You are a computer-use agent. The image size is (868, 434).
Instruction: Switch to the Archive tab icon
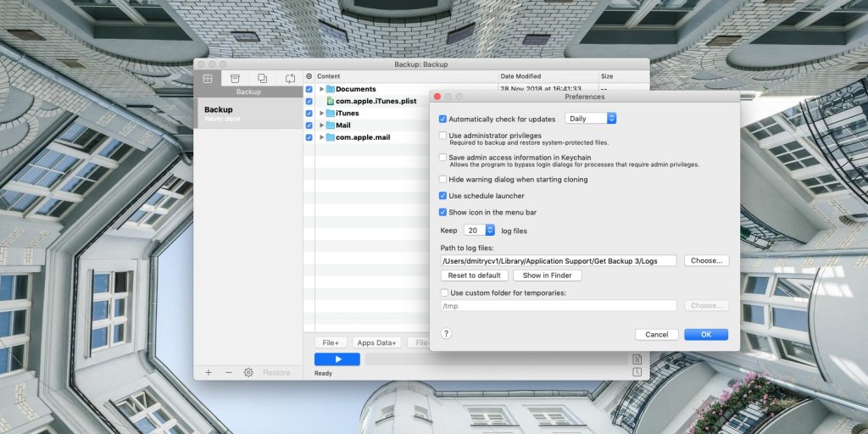tap(235, 78)
